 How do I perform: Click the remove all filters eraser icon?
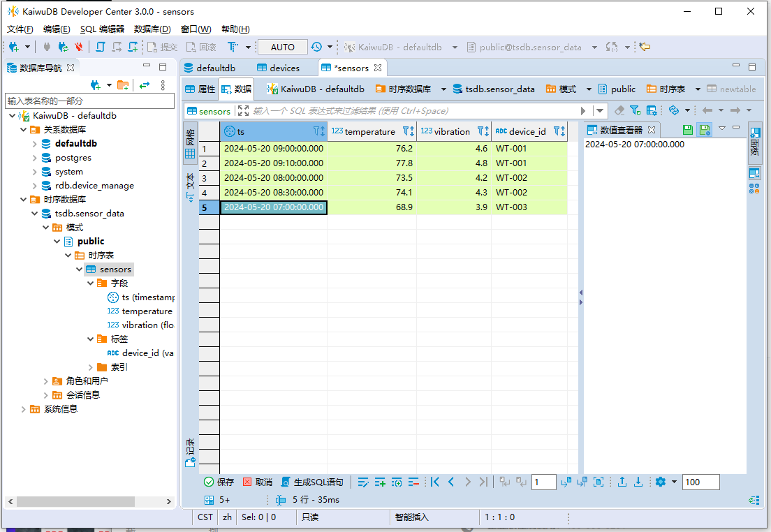click(x=619, y=110)
